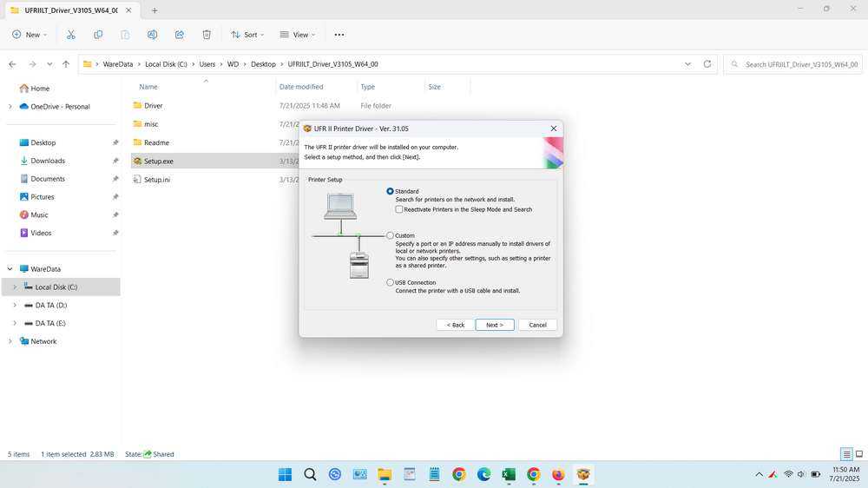Click the Search folder input field

tap(792, 64)
